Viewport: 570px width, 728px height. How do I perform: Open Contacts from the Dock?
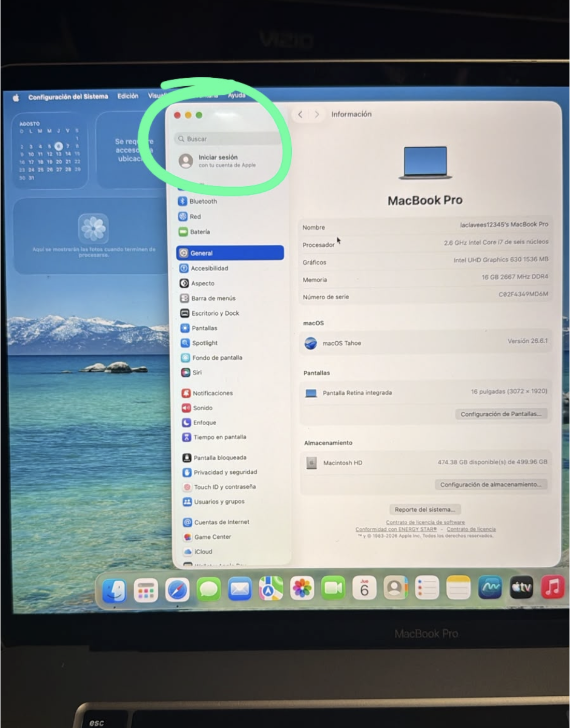point(396,588)
